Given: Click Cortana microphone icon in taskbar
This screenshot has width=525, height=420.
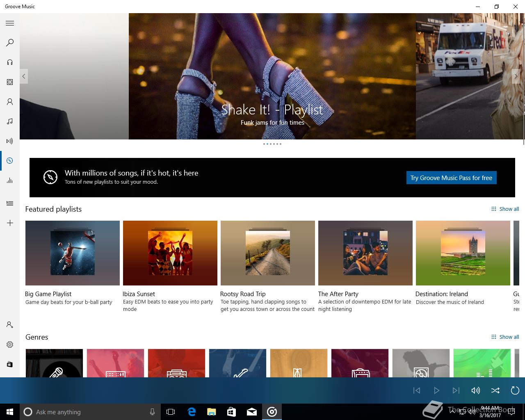Looking at the screenshot, I should (152, 412).
